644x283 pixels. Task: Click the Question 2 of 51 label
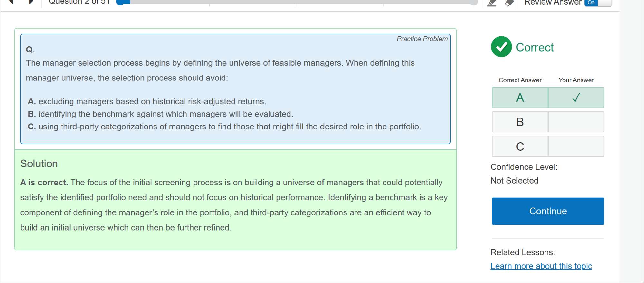(79, 2)
